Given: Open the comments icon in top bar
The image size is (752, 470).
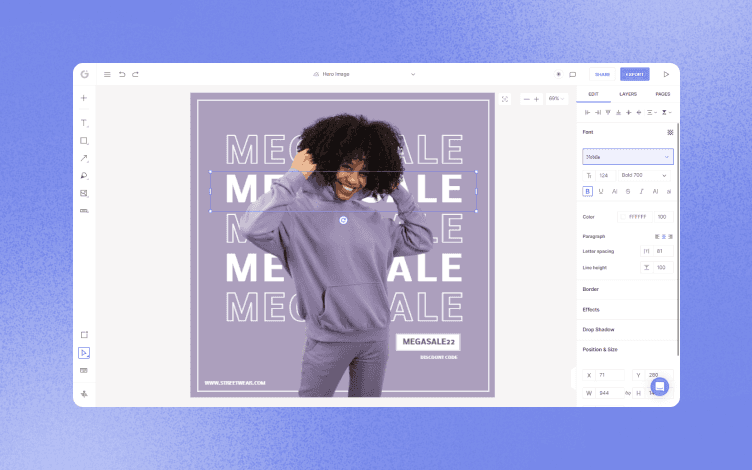Looking at the screenshot, I should point(573,74).
